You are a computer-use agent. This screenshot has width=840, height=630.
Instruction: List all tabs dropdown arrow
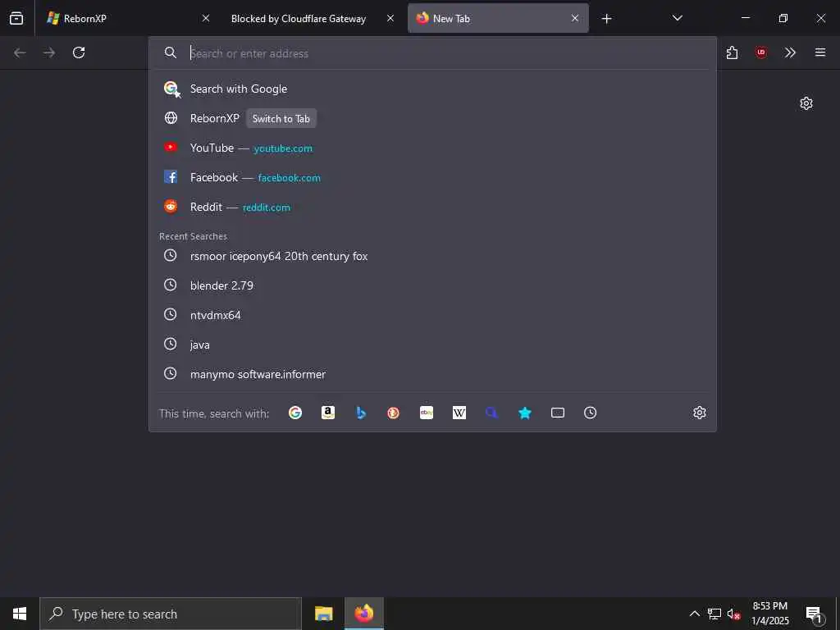click(x=677, y=18)
